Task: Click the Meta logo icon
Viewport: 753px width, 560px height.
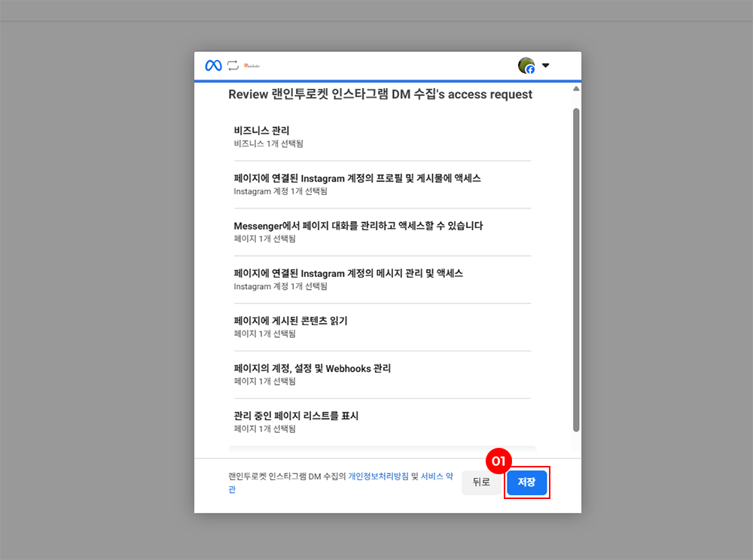Action: pyautogui.click(x=213, y=65)
